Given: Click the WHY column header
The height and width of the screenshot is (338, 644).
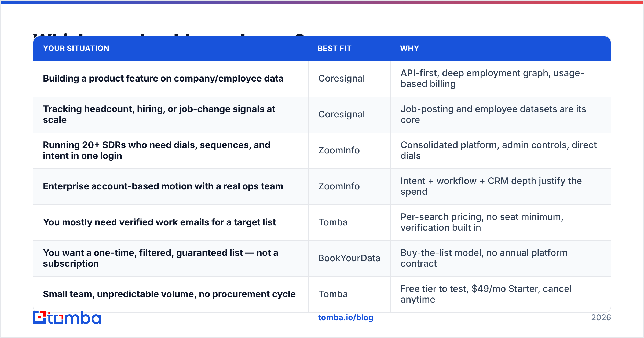Looking at the screenshot, I should 409,48.
